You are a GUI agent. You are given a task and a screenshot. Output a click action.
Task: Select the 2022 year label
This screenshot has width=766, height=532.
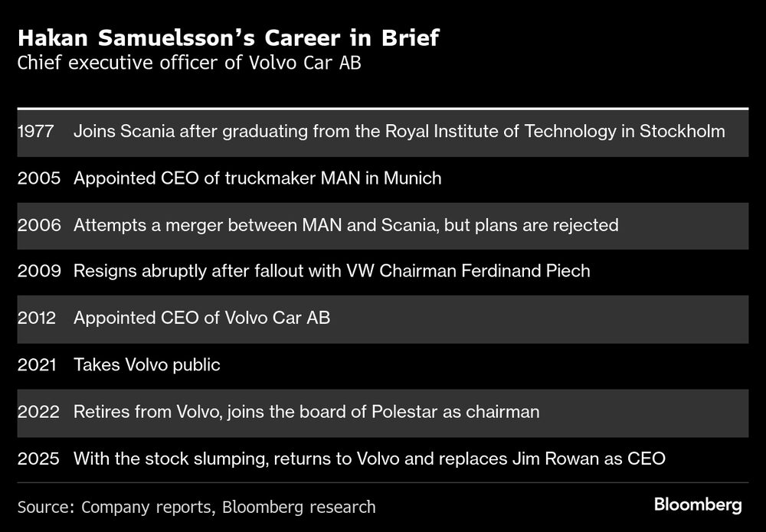[36, 412]
